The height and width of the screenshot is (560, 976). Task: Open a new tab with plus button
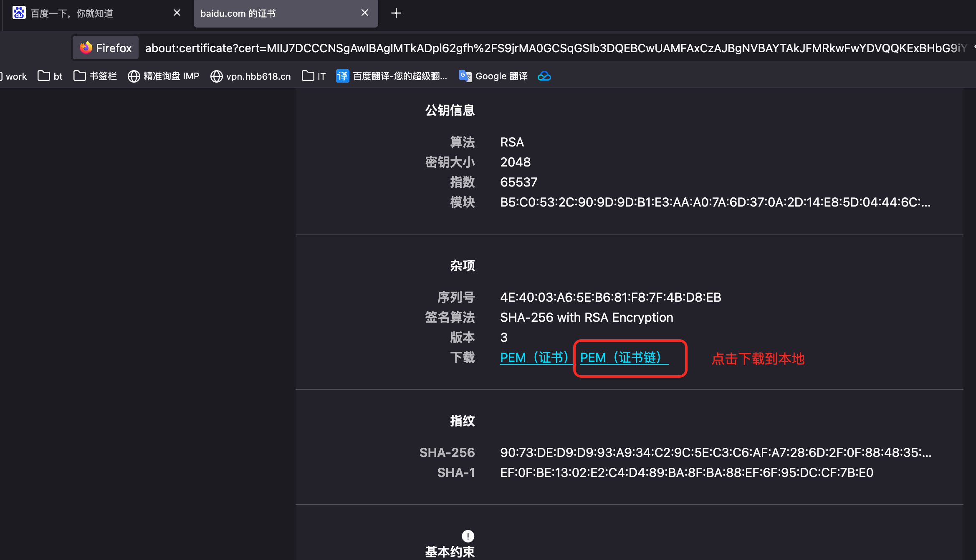[396, 13]
